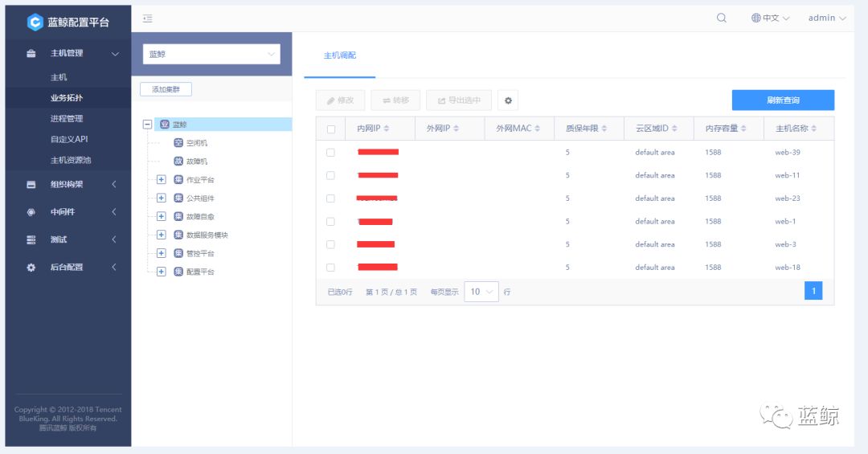Click the hostname cell web-18
868x454 pixels.
click(787, 268)
